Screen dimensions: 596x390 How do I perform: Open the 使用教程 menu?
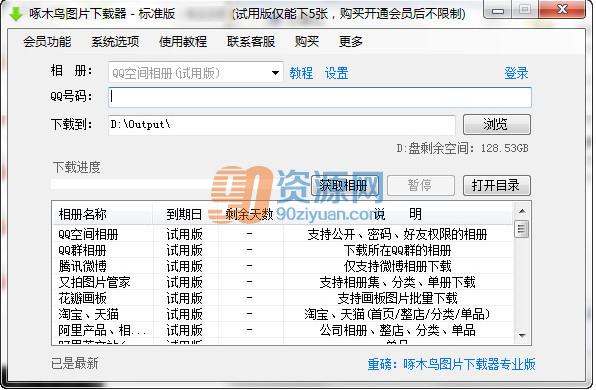click(183, 41)
